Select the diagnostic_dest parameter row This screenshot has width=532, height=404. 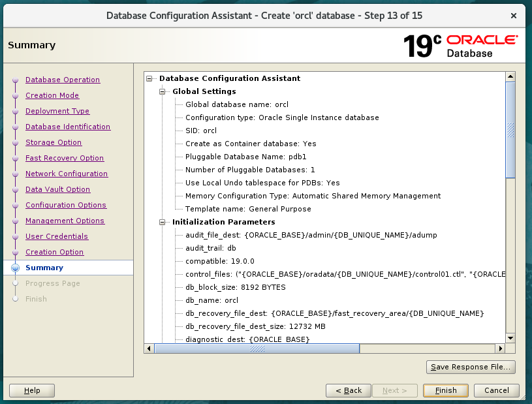[x=247, y=339]
